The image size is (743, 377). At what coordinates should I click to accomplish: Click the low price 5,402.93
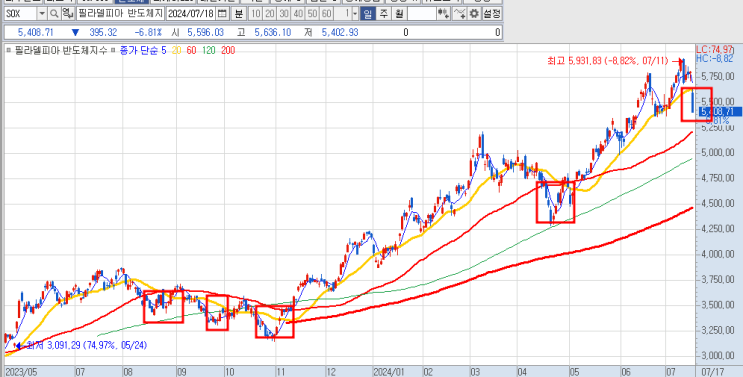point(340,33)
